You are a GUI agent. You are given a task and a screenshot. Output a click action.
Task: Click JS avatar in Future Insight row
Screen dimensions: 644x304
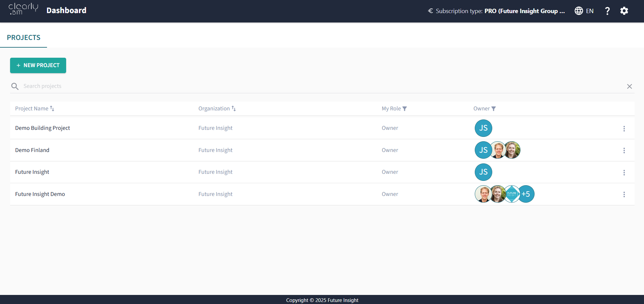(x=483, y=172)
